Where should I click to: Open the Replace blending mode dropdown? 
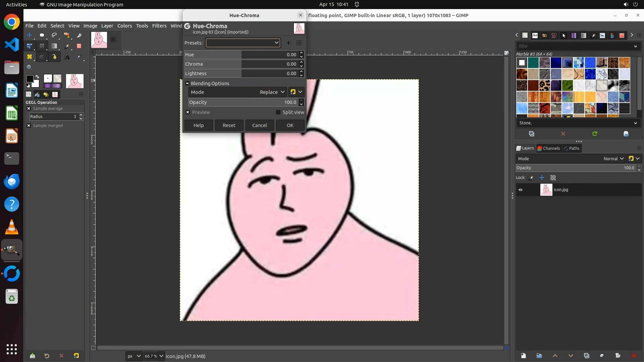pyautogui.click(x=272, y=92)
